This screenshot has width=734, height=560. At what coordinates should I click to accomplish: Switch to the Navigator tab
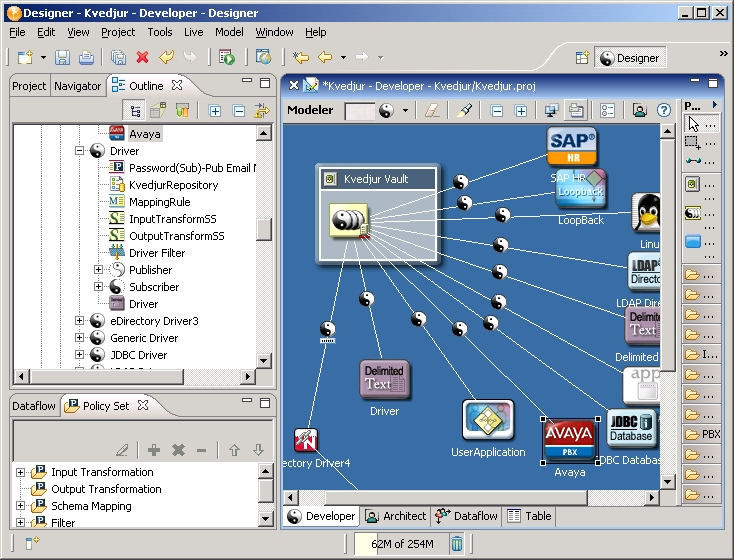tap(78, 86)
